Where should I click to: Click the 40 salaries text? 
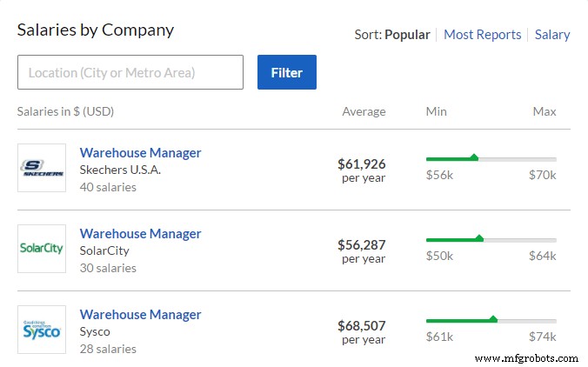[x=108, y=187]
